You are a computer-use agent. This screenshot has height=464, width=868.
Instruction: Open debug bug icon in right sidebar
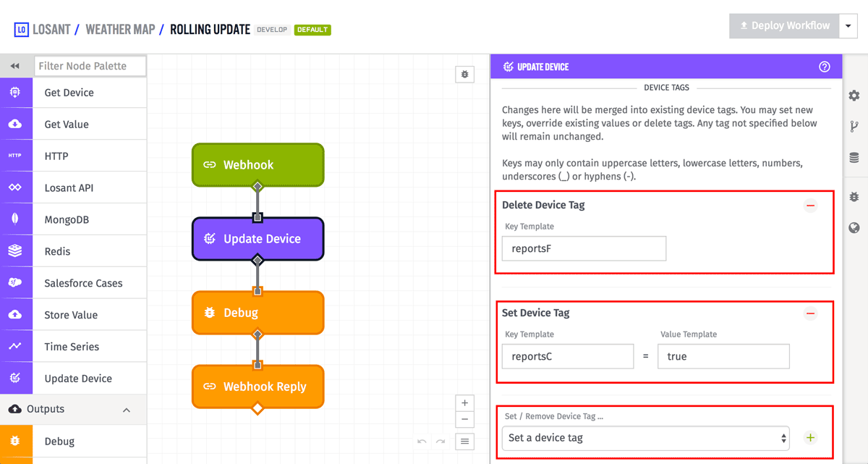(x=854, y=197)
